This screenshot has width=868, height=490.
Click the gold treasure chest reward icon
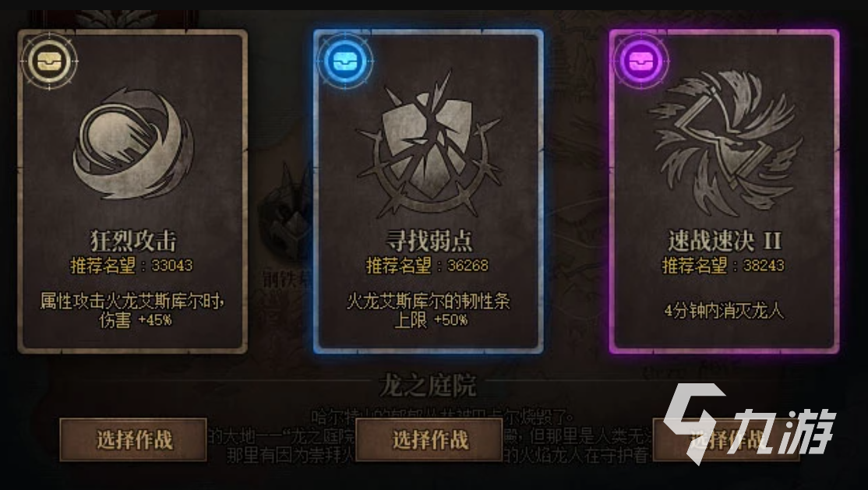click(49, 60)
